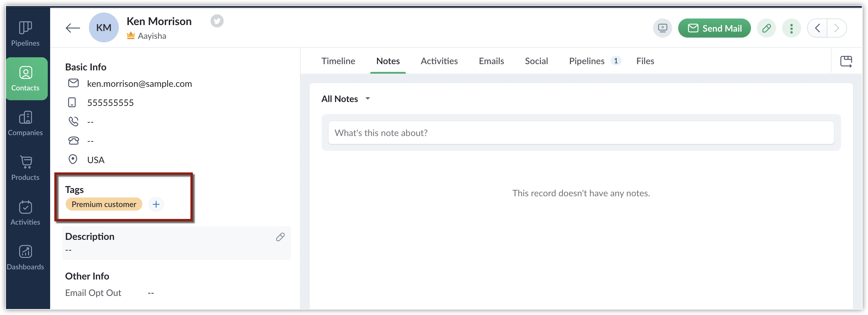Viewport: 868px width, 315px height.
Task: Click the mobile number 555555555
Action: click(110, 103)
